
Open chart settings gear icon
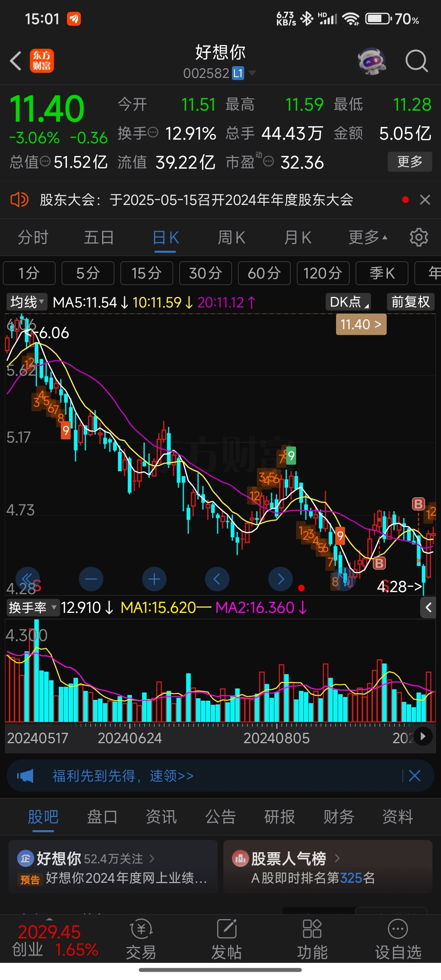click(419, 237)
